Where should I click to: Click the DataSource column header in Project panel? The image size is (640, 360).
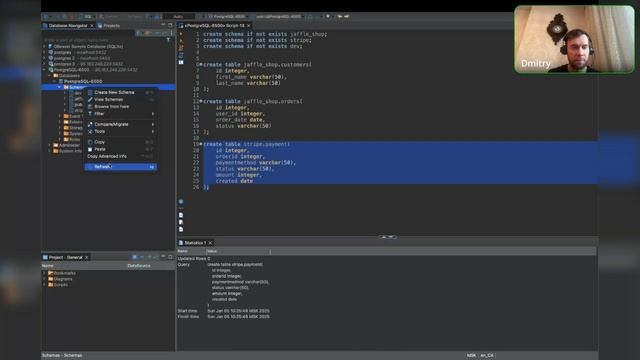pos(139,266)
